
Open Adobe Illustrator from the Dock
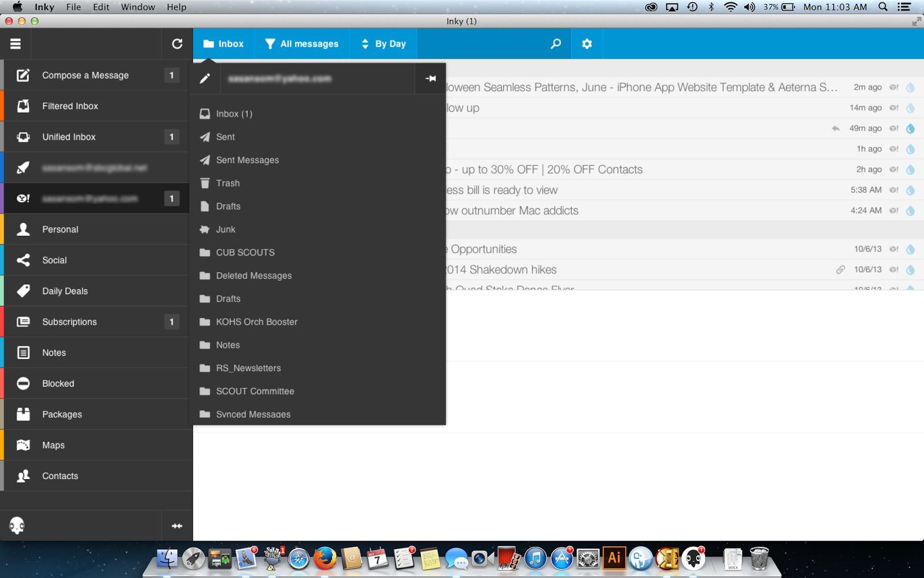(x=614, y=558)
